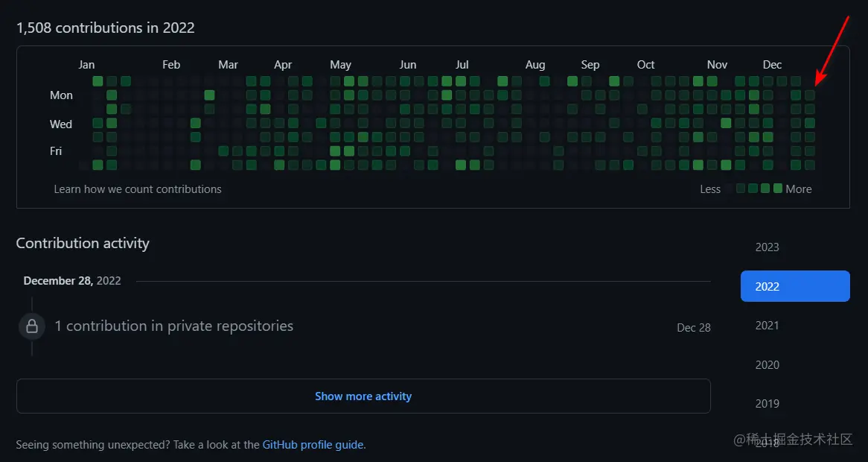Image resolution: width=868 pixels, height=462 pixels.
Task: Select the 2020 year filter
Action: tap(767, 364)
